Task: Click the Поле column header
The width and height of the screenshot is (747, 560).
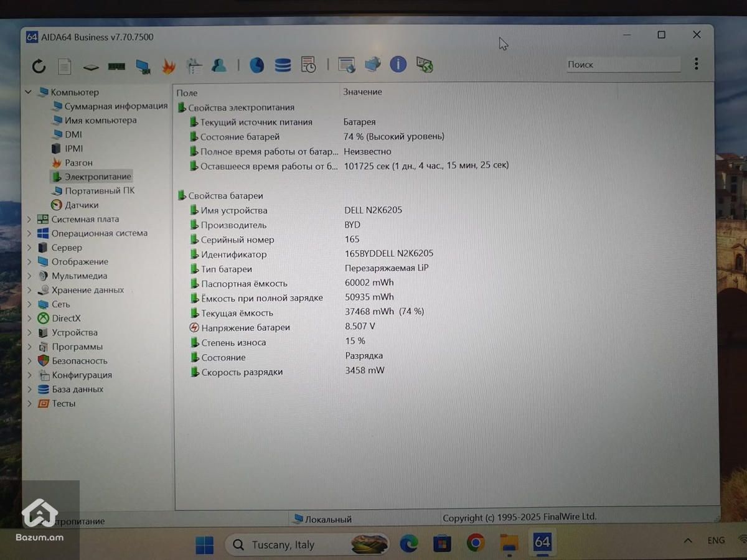Action: pyautogui.click(x=187, y=93)
